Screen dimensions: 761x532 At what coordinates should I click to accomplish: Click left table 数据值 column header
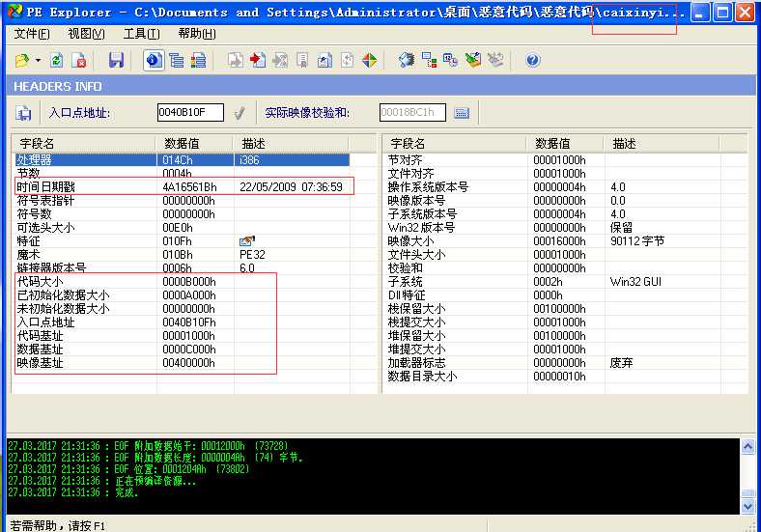tap(195, 144)
